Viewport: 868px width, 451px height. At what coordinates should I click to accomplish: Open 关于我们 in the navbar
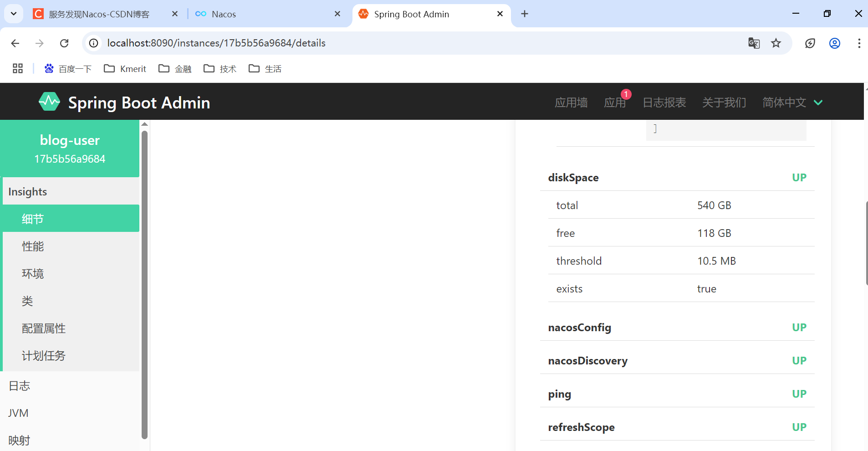tap(724, 102)
